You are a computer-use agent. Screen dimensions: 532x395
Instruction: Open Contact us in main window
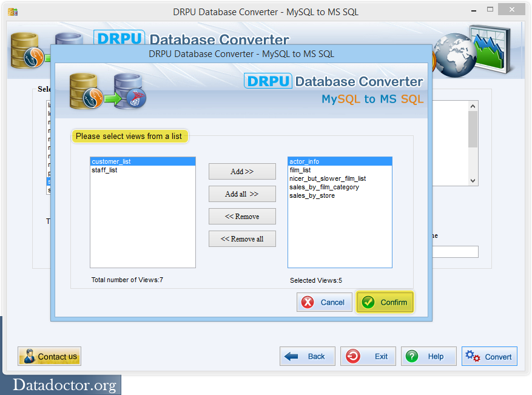[50, 356]
